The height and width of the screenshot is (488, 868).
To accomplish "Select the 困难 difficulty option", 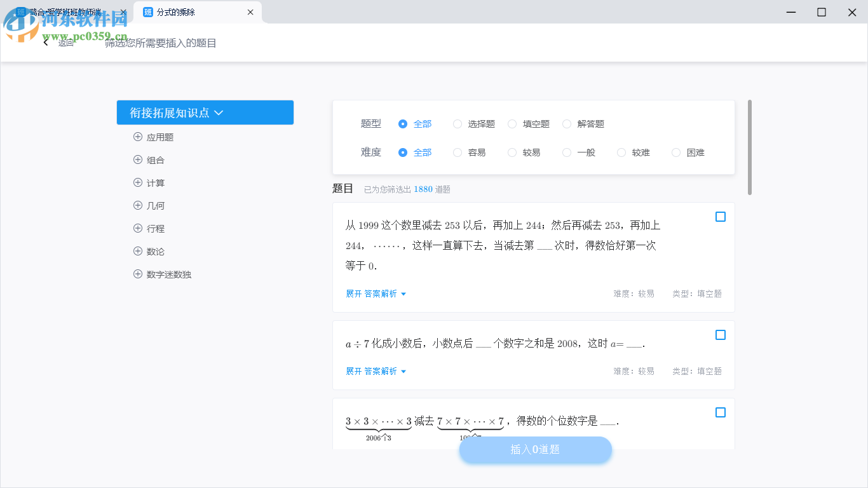I will coord(676,152).
